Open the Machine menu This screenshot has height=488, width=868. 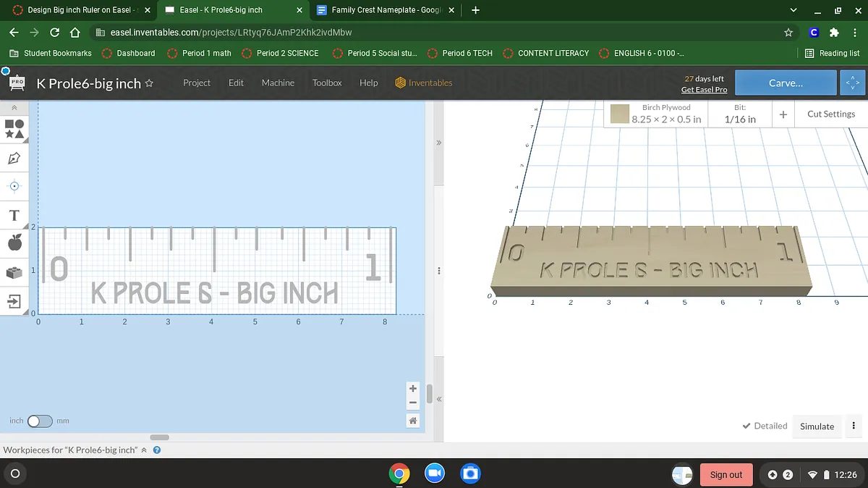[x=278, y=83]
